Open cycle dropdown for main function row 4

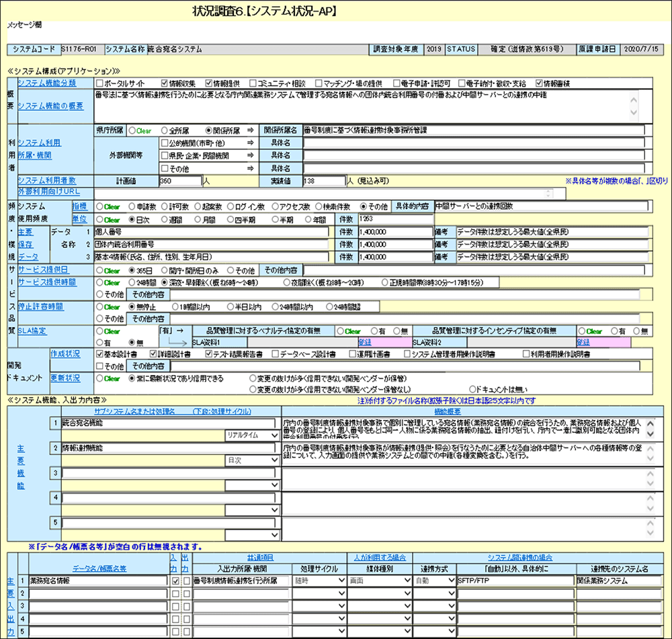(x=253, y=509)
